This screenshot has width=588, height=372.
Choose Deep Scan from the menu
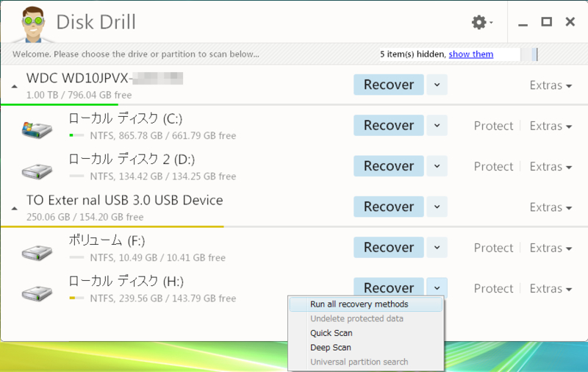(366, 348)
